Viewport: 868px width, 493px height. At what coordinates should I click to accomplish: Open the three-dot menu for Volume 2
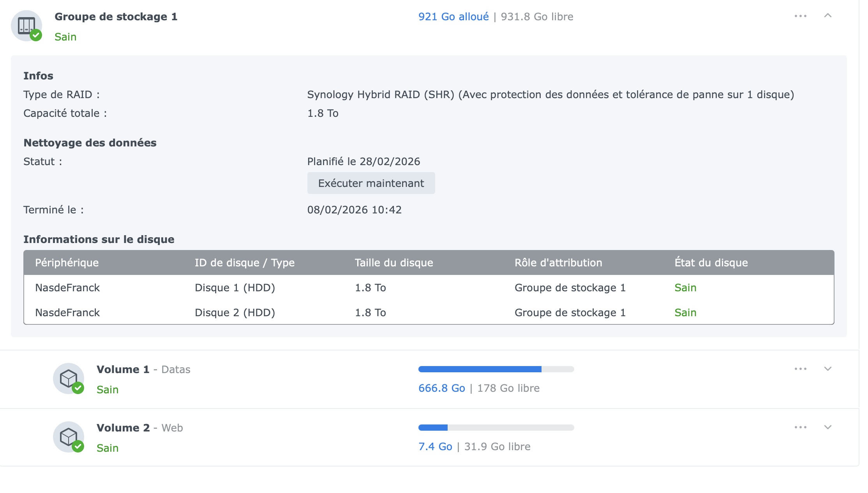coord(800,427)
